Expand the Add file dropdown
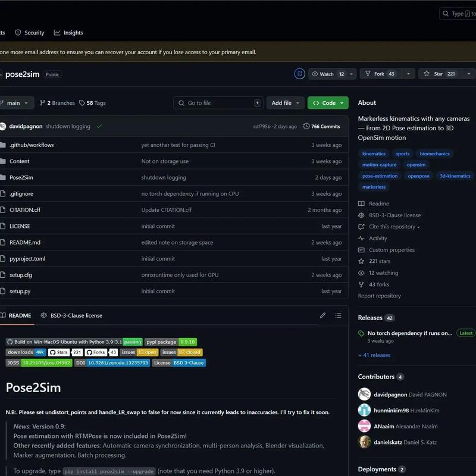 tap(285, 103)
